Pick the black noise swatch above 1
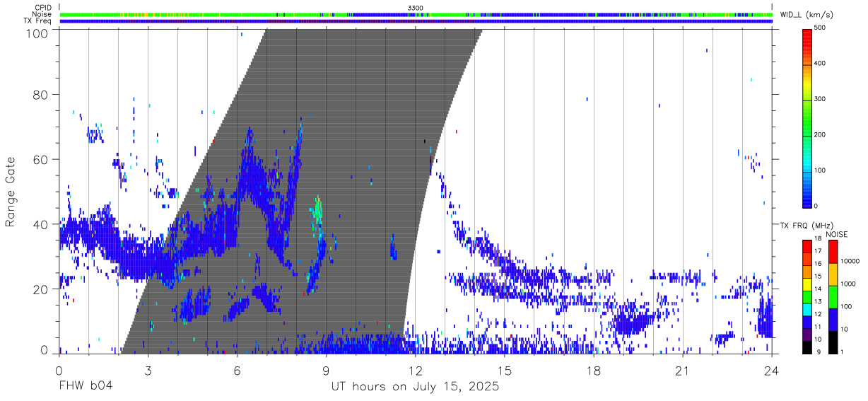 (833, 342)
